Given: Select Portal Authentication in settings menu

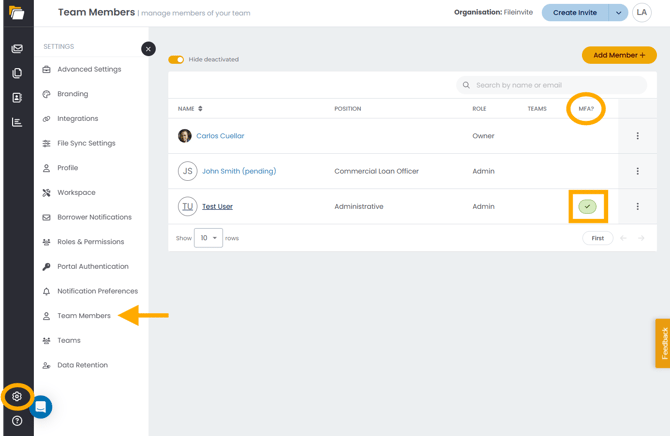Looking at the screenshot, I should 92,267.
